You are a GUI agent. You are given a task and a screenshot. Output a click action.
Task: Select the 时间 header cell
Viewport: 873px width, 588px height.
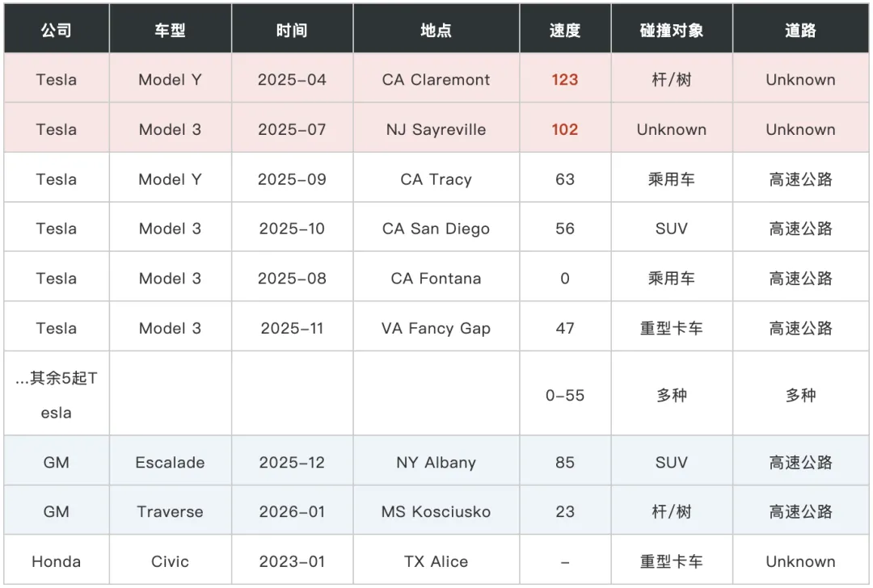tap(293, 29)
